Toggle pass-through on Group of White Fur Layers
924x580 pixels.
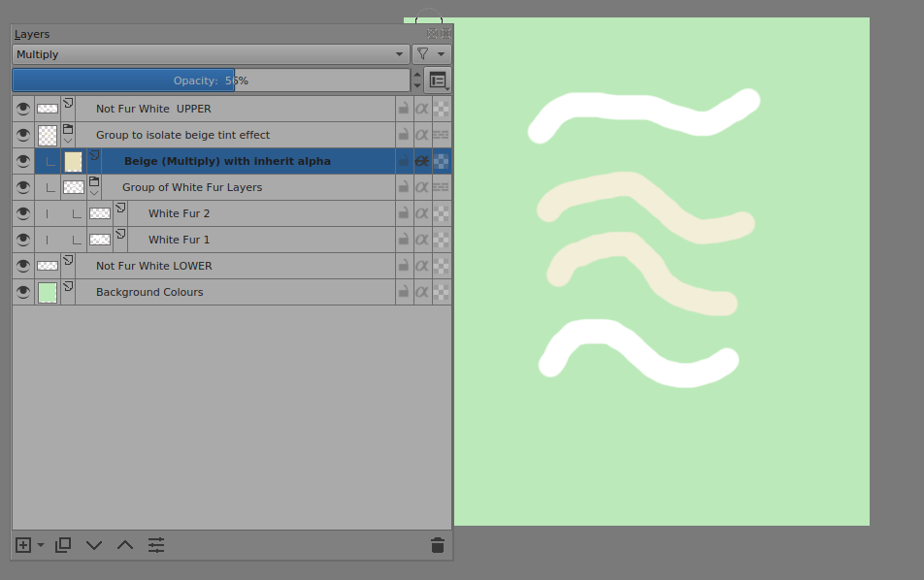click(441, 187)
